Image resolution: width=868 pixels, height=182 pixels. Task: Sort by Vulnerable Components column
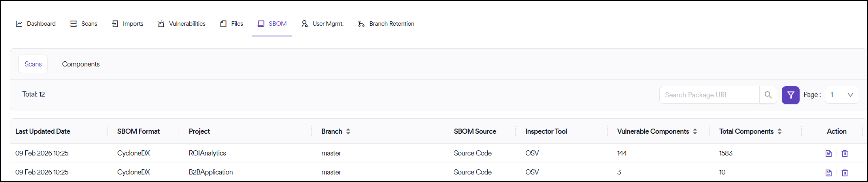point(695,131)
